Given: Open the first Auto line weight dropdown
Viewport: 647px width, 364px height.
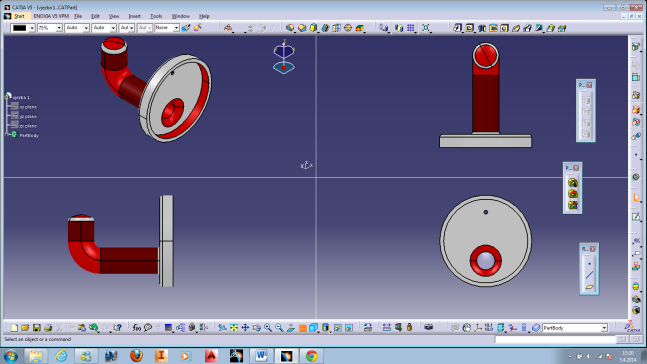Looking at the screenshot, I should 86,28.
